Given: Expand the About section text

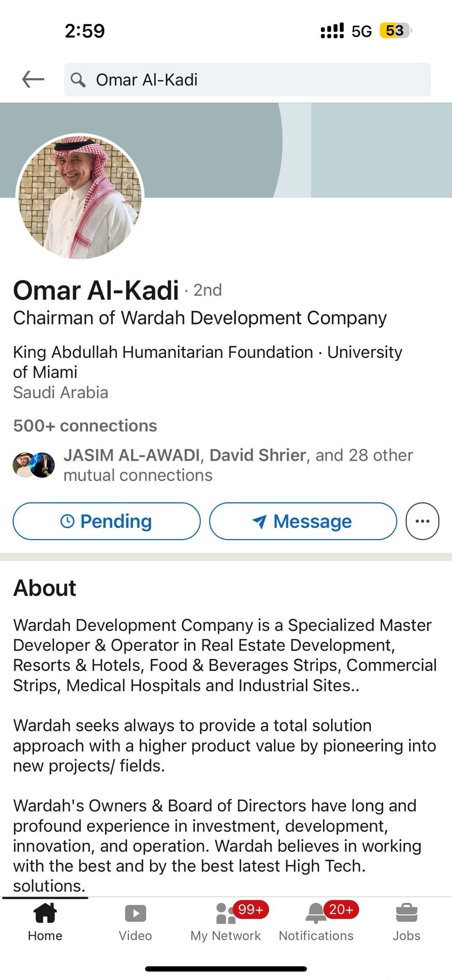Looking at the screenshot, I should pyautogui.click(x=225, y=754).
